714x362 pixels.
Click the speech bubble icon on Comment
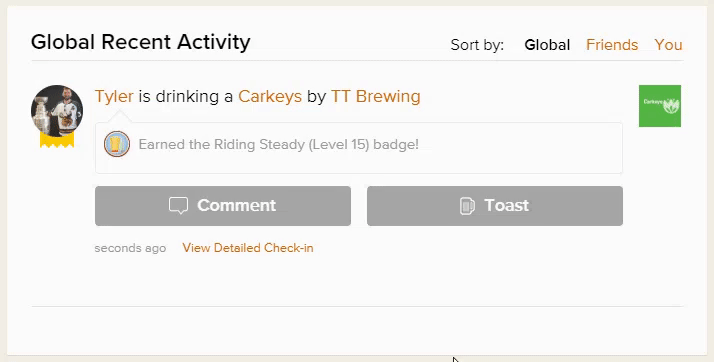pos(178,205)
